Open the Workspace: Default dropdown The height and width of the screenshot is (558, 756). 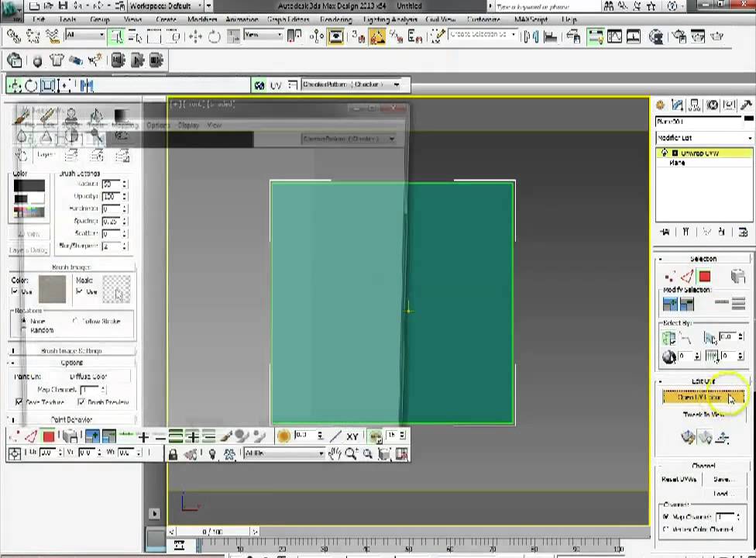[x=166, y=6]
